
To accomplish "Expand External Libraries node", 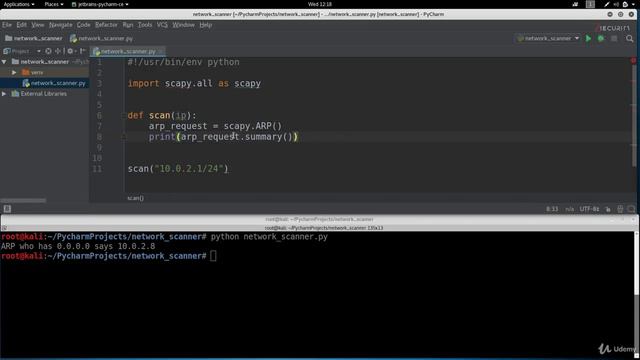I will coord(4,93).
